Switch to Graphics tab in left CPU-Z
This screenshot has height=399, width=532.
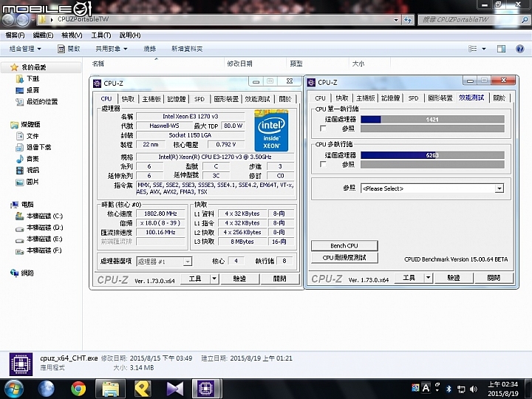point(226,99)
